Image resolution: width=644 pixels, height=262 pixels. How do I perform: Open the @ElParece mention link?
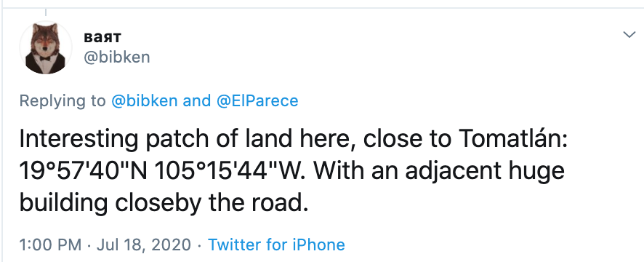point(257,100)
